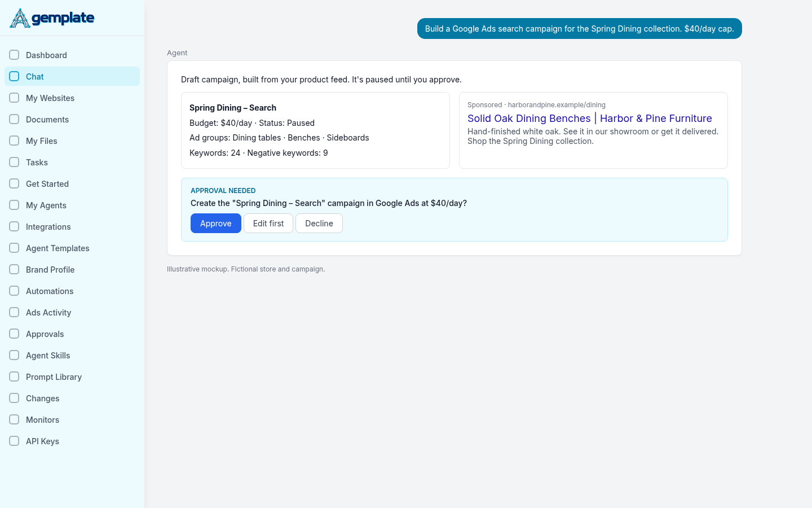Select the "Budget: $40/day · Status: Paused" line

coord(252,122)
